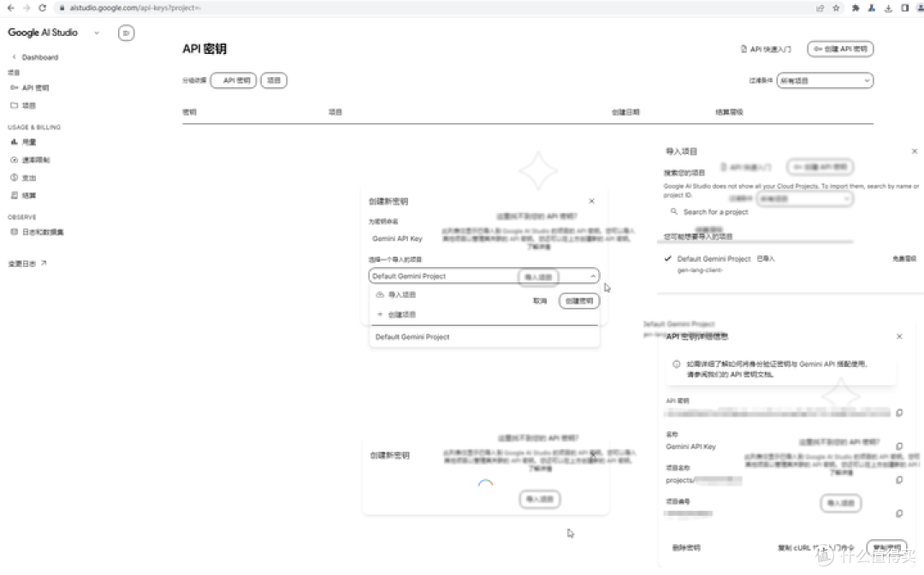The height and width of the screenshot is (575, 924).
Task: Click 免费层级 text in the import panel
Action: tap(904, 258)
